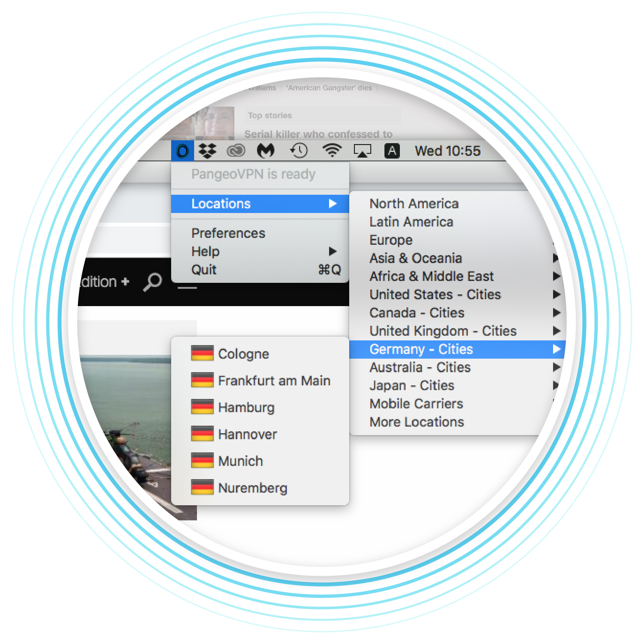
Task: Expand the Help submenu arrow
Action: [x=332, y=251]
